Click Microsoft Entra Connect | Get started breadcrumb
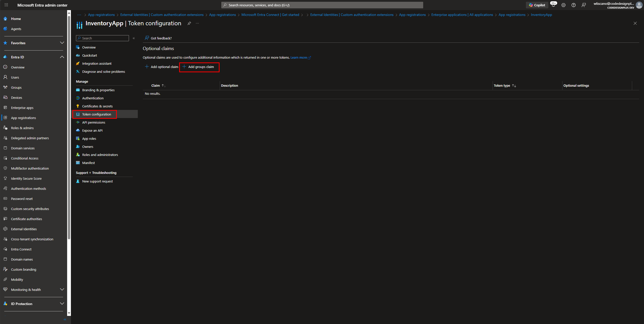This screenshot has width=644, height=324. click(x=270, y=15)
